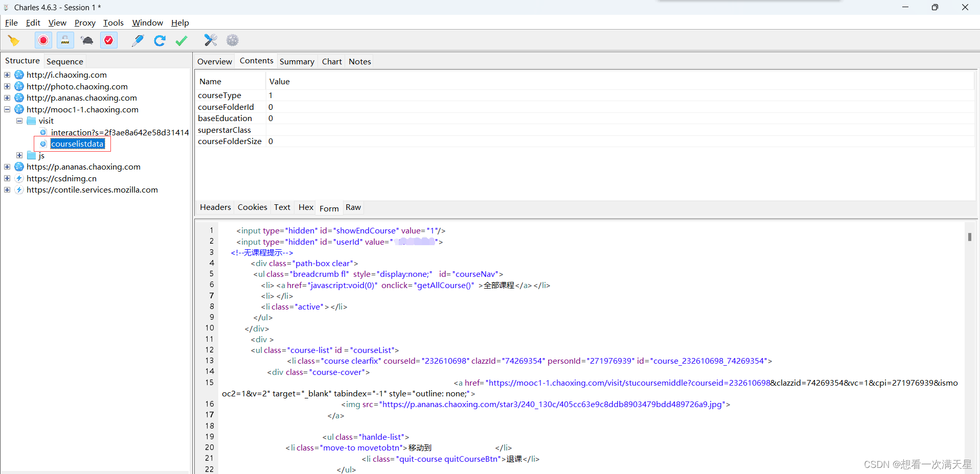The width and height of the screenshot is (980, 474).
Task: Collapse the visit folder
Action: pyautogui.click(x=19, y=121)
